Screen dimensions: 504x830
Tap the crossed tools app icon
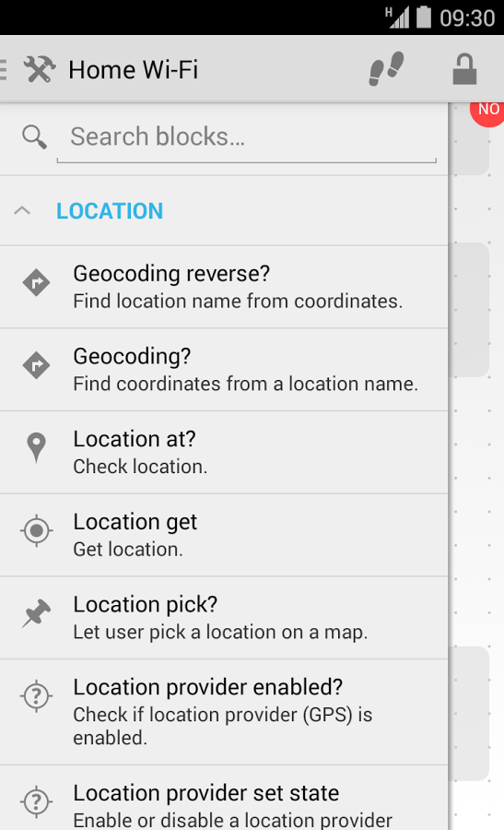pyautogui.click(x=39, y=69)
